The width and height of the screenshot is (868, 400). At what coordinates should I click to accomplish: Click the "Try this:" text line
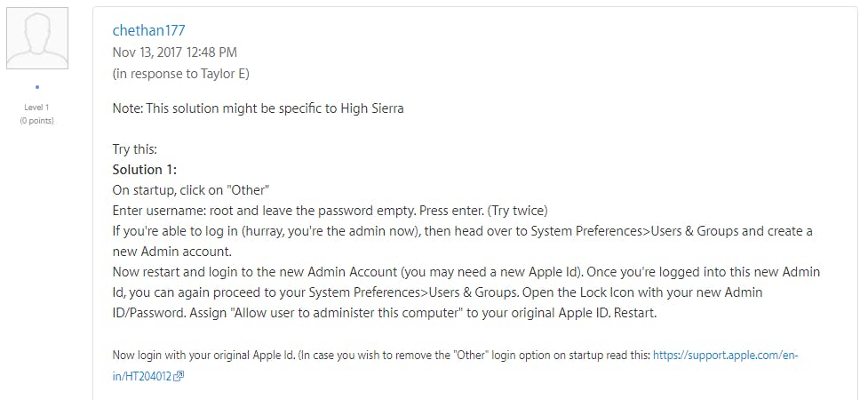(x=135, y=149)
